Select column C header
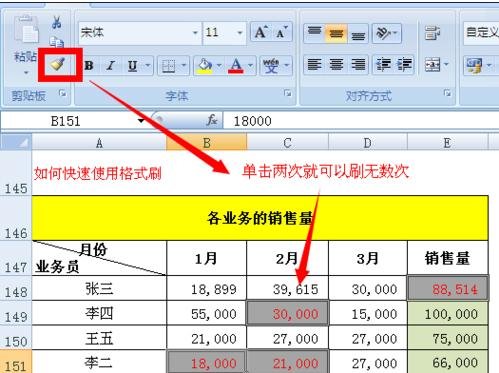The width and height of the screenshot is (499, 373). pyautogui.click(x=288, y=143)
